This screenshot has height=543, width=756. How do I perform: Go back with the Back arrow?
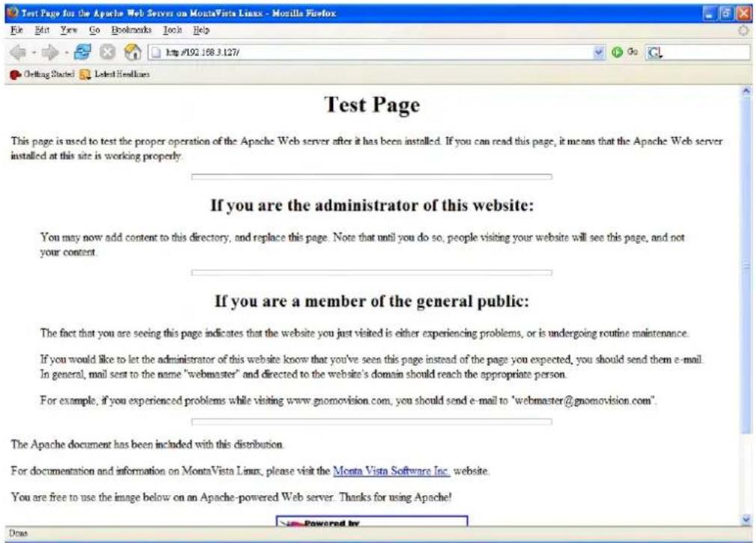pos(19,52)
